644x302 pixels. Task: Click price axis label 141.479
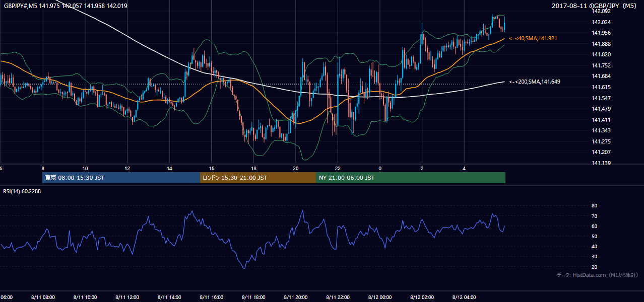602,109
